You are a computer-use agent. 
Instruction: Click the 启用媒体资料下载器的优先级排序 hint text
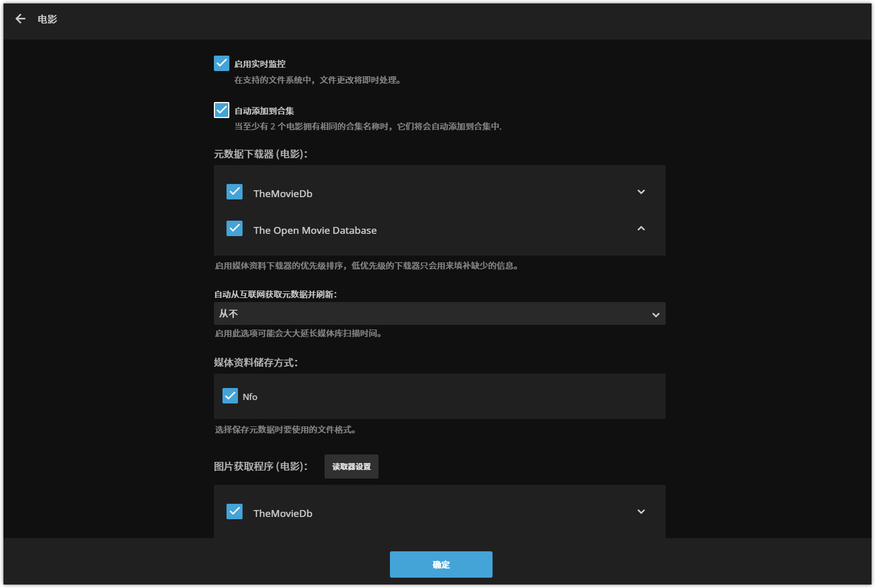click(367, 266)
